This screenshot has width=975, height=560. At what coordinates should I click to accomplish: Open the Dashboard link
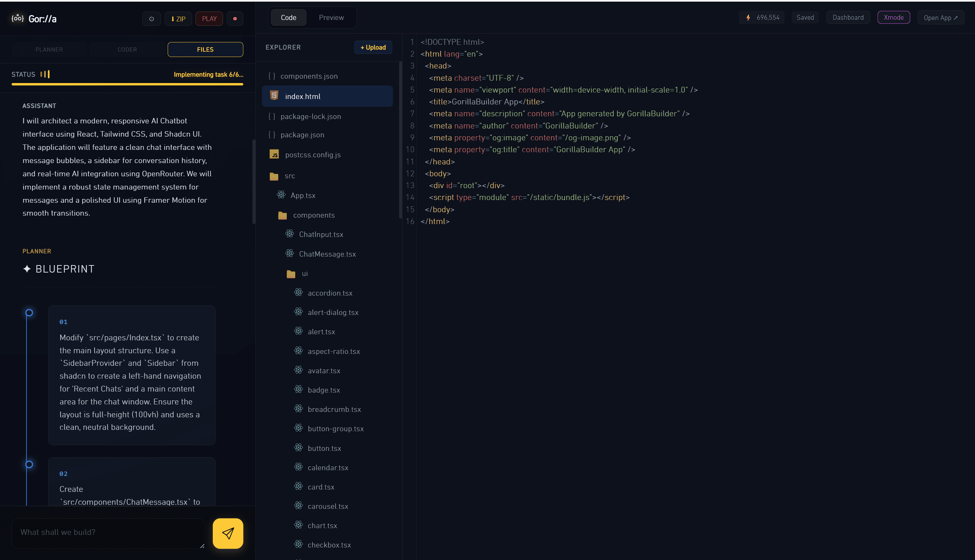(848, 18)
